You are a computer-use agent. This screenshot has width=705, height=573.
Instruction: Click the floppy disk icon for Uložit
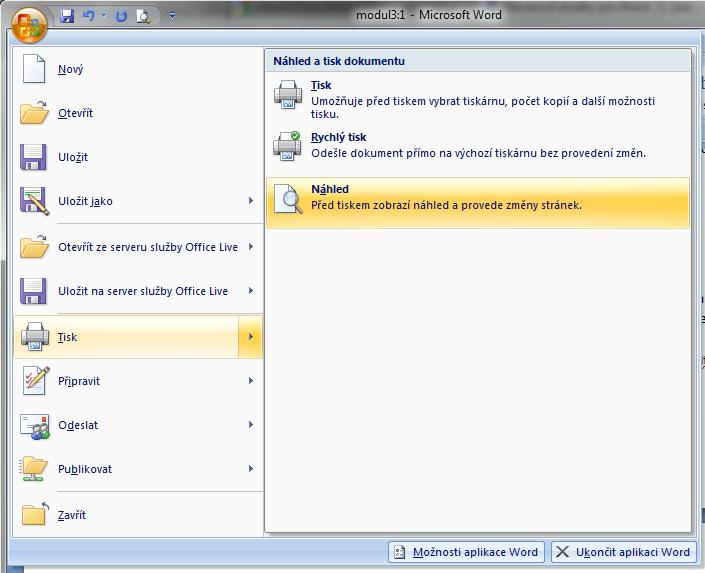click(x=33, y=157)
